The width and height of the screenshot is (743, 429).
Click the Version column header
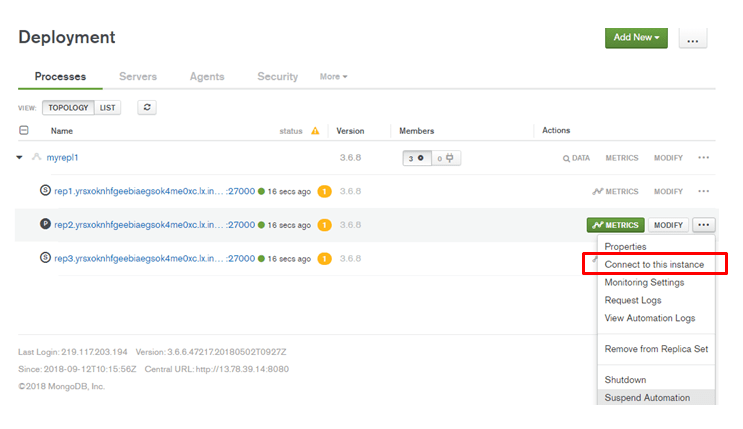tap(350, 131)
